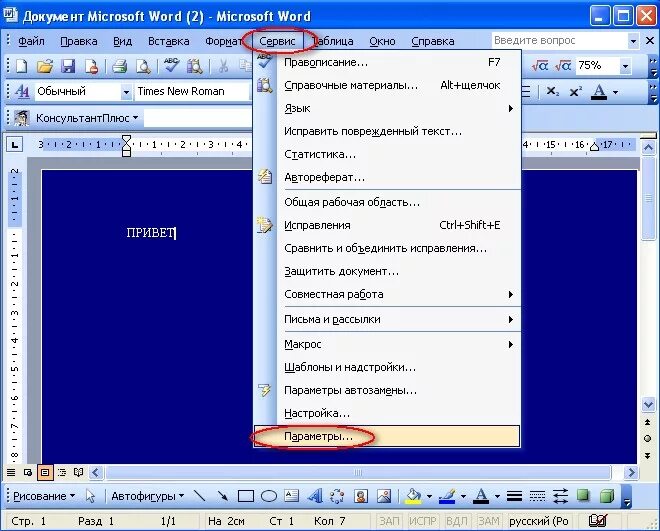Switch to Normal view button

pyautogui.click(x=11, y=473)
